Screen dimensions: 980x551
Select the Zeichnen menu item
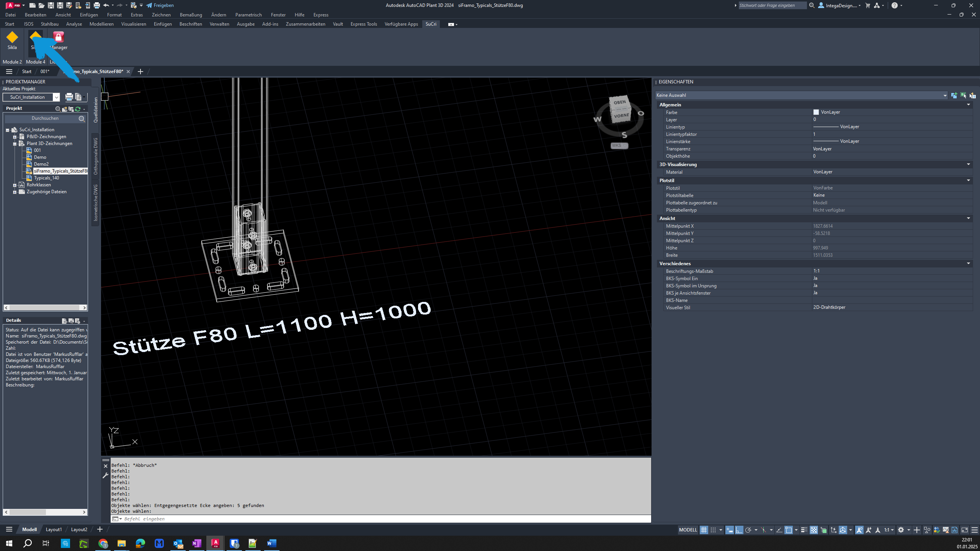161,15
